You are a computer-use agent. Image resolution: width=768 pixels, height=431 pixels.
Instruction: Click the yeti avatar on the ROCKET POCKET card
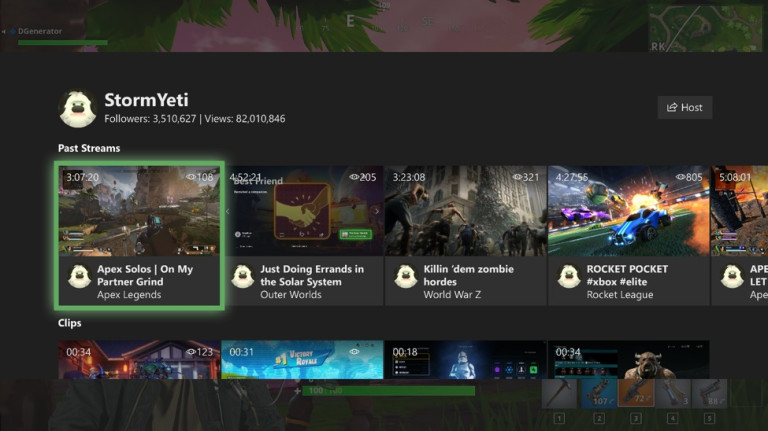click(568, 277)
